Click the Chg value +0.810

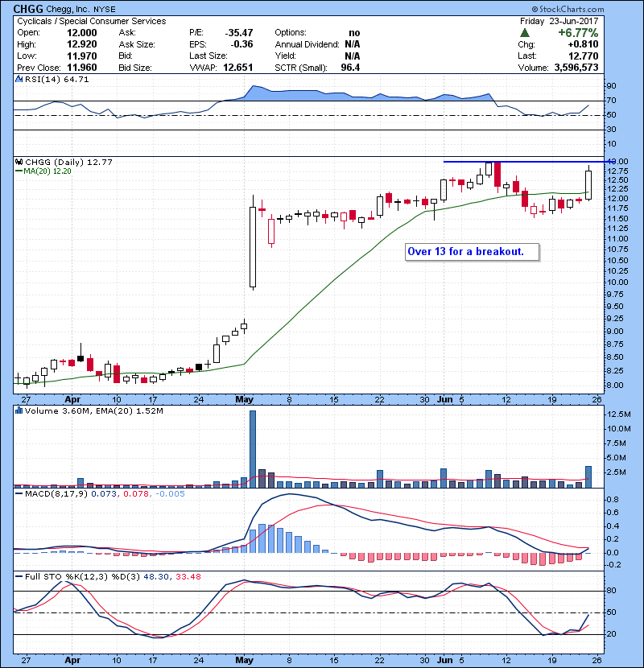[583, 44]
